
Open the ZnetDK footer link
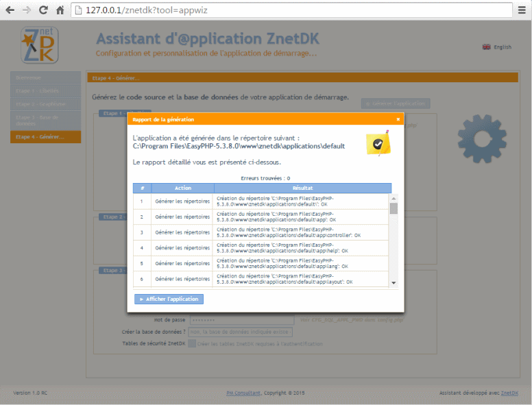[x=509, y=393]
